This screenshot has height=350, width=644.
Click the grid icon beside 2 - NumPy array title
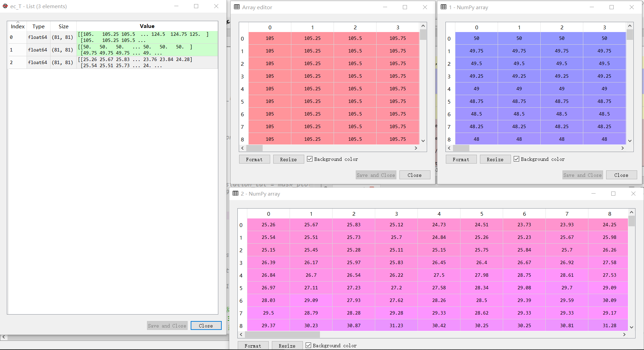click(236, 193)
